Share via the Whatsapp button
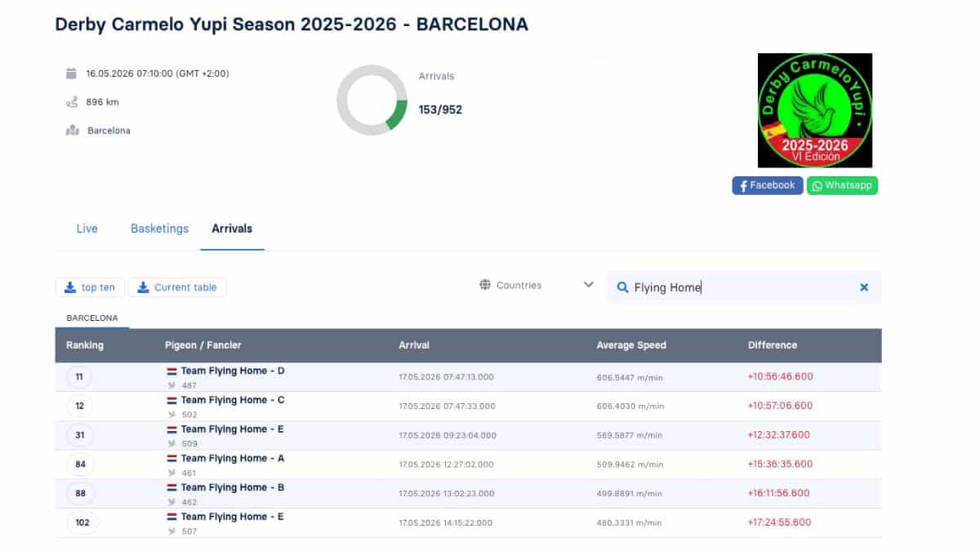Image resolution: width=980 pixels, height=551 pixels. 842,185
